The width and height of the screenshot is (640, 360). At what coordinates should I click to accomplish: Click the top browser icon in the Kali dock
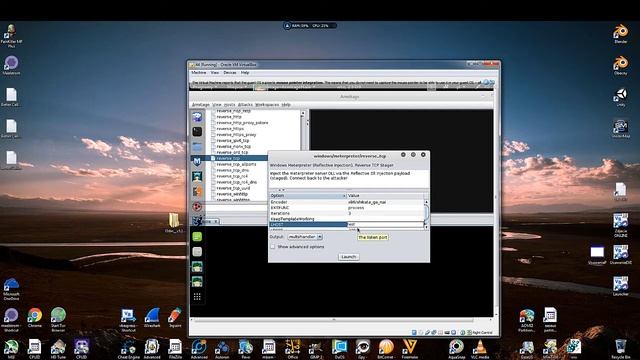coord(197,117)
